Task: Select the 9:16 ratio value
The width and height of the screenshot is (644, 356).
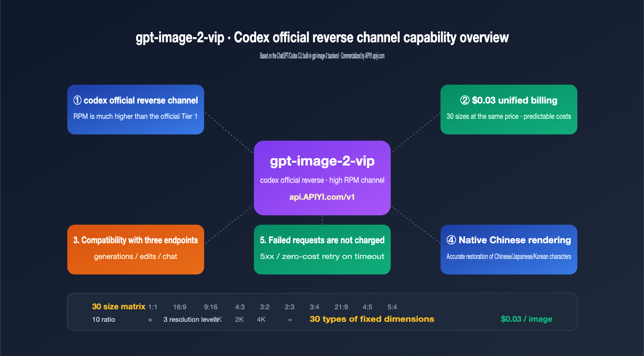Action: coord(211,307)
